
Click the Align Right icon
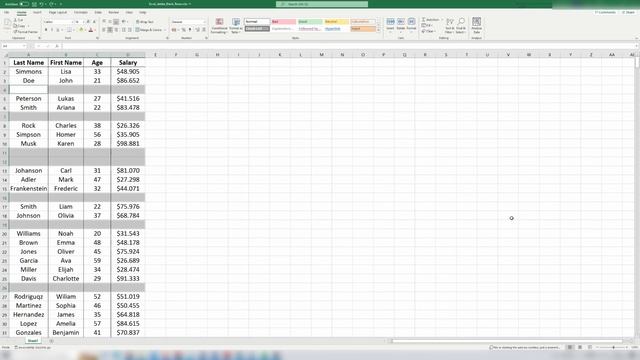(x=116, y=30)
